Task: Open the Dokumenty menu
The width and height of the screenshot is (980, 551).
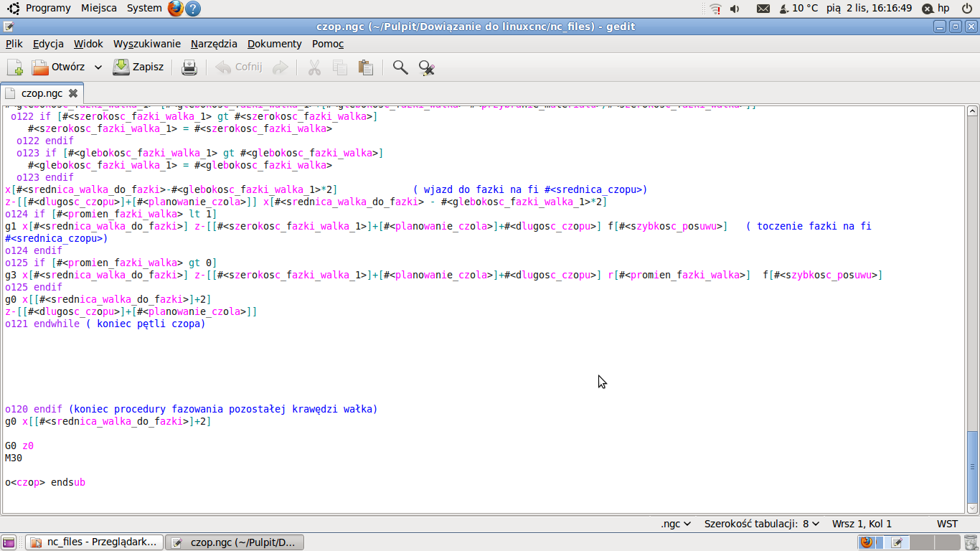Action: pyautogui.click(x=275, y=44)
